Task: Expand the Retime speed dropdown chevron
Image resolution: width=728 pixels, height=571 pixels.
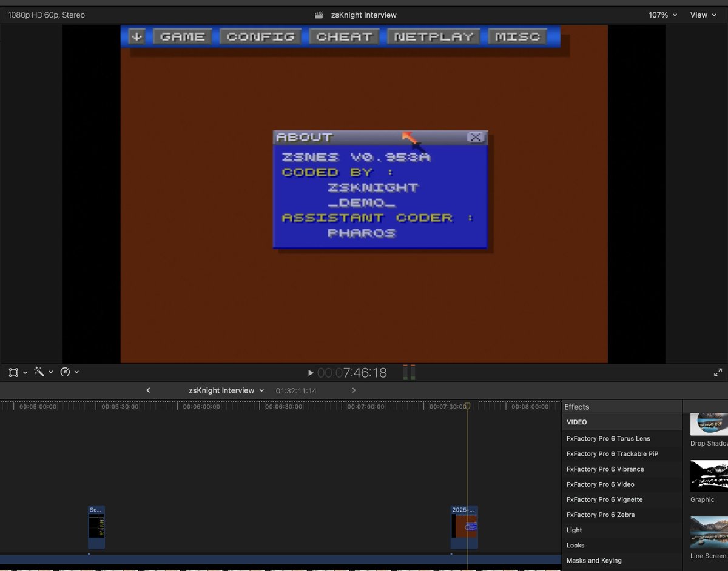Action: [x=76, y=372]
